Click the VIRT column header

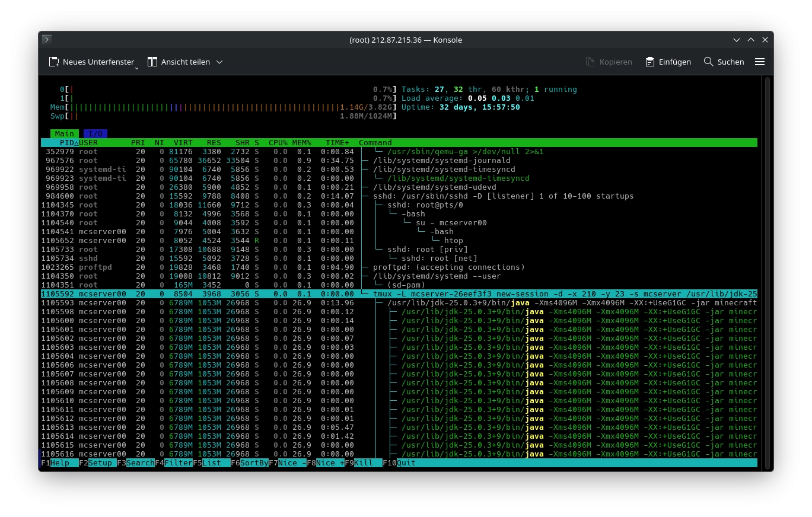coord(183,143)
